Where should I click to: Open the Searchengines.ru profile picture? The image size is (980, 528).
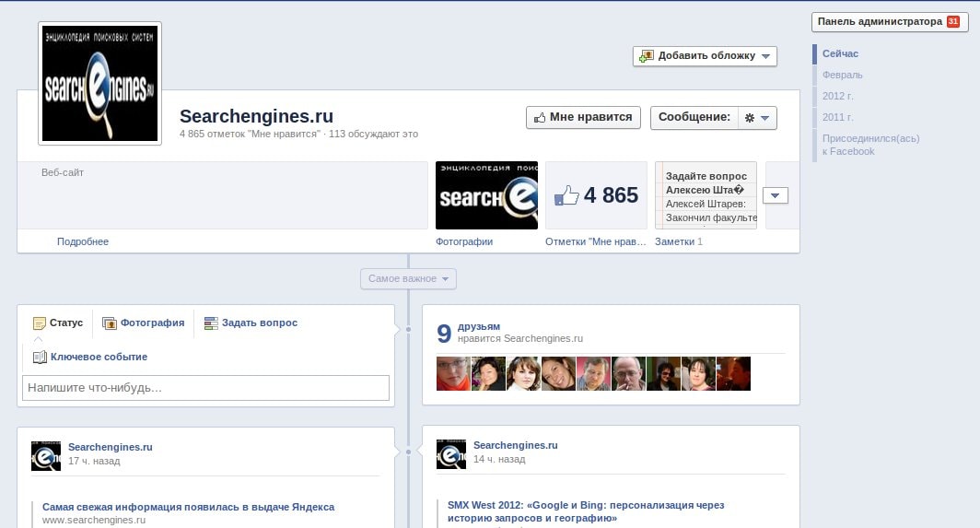tap(100, 83)
